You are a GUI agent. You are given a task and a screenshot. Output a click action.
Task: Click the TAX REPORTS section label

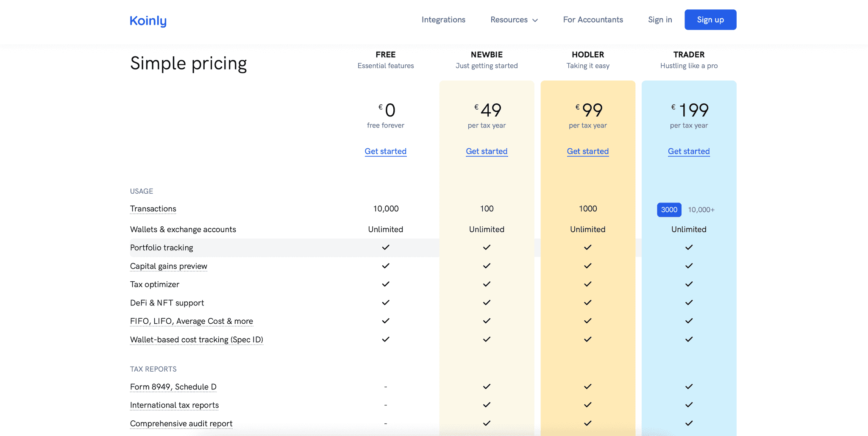click(153, 369)
